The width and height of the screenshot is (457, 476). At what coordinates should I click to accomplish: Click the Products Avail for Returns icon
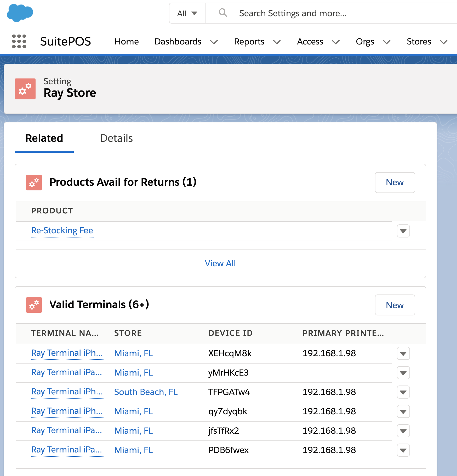click(34, 183)
